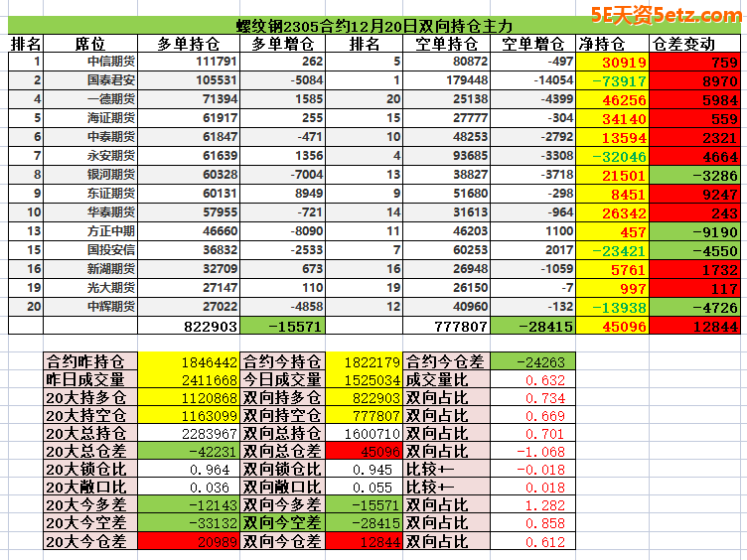
Task: Click the 净持仓 column header
Action: coord(601,44)
